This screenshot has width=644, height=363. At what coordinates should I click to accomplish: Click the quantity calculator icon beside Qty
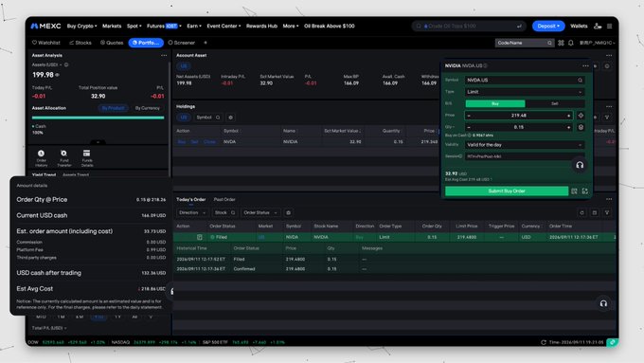(x=581, y=127)
